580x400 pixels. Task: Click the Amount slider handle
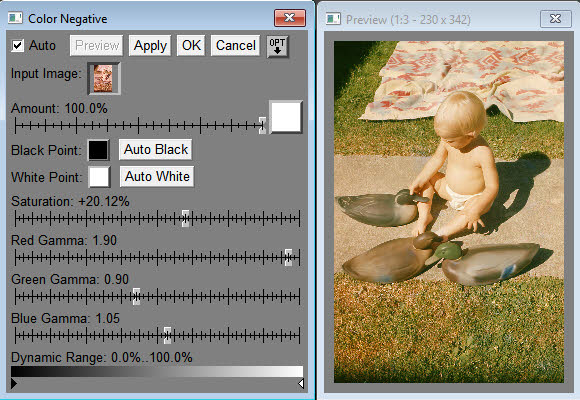pos(262,125)
